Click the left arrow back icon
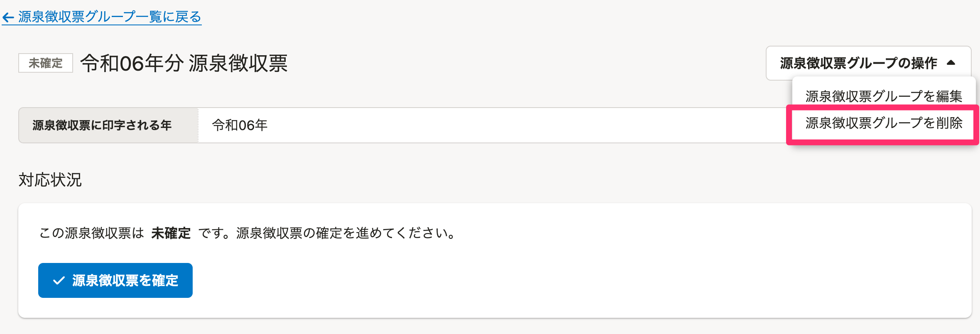The image size is (980, 334). click(x=8, y=17)
